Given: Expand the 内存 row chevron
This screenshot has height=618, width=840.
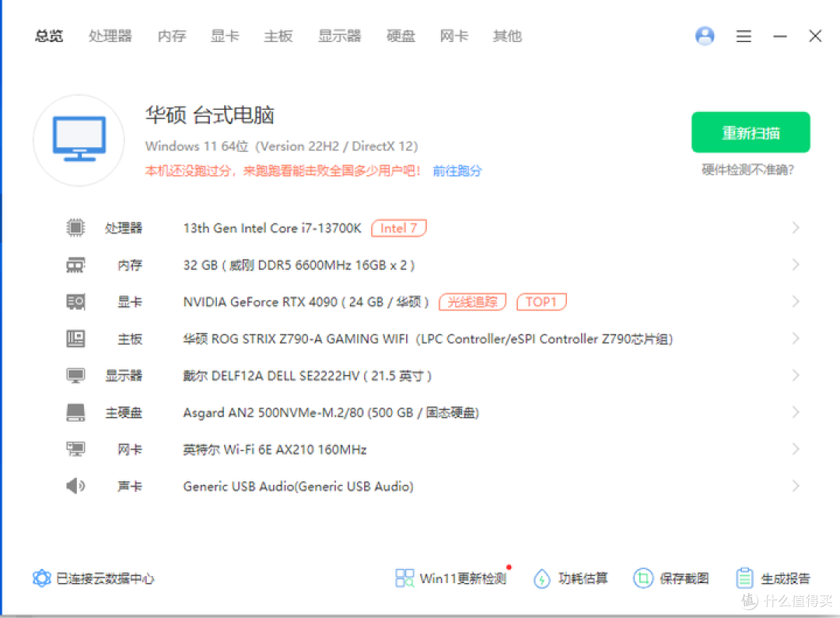Looking at the screenshot, I should click(x=796, y=265).
